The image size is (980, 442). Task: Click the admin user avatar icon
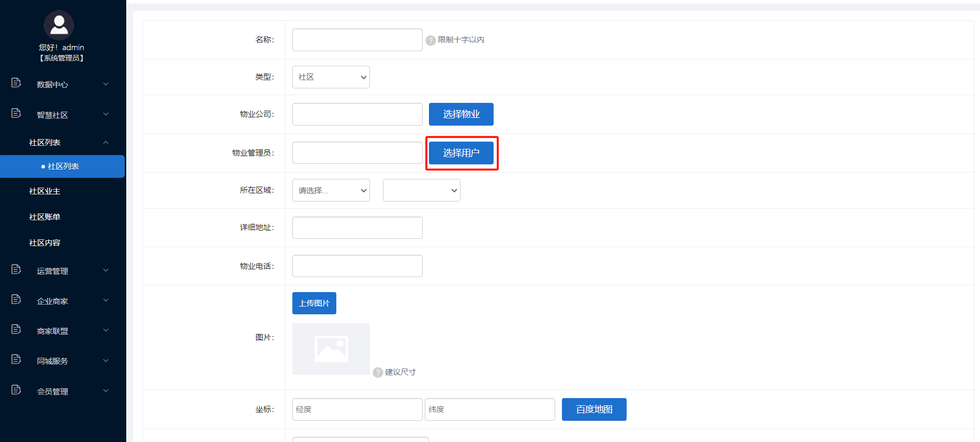59,25
